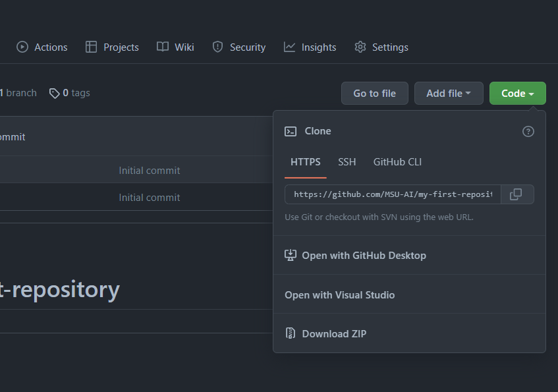Open the Projects tab
This screenshot has height=392, width=558.
[x=112, y=47]
